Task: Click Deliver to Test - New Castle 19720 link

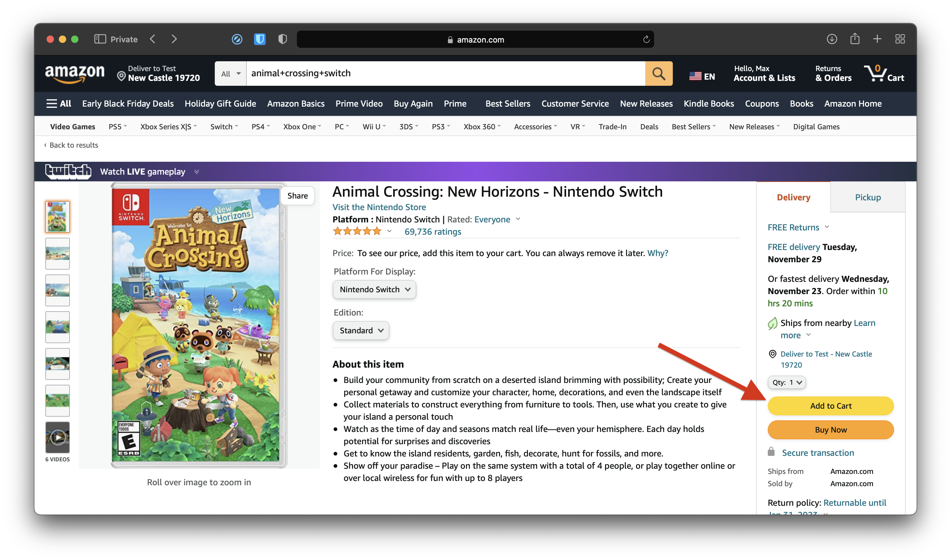Action: [x=826, y=359]
